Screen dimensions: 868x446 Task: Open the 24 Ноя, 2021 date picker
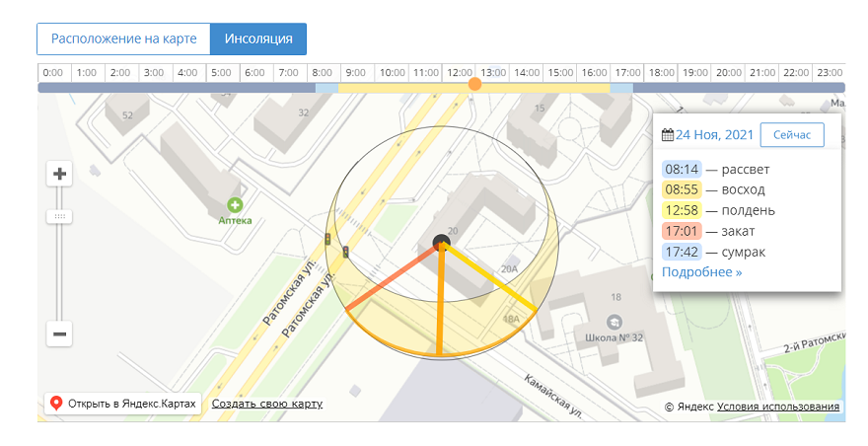[x=714, y=135]
